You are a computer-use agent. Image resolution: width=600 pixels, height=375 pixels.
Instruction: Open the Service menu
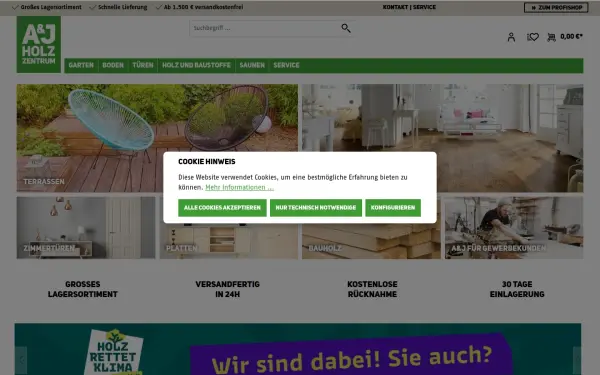(286, 65)
